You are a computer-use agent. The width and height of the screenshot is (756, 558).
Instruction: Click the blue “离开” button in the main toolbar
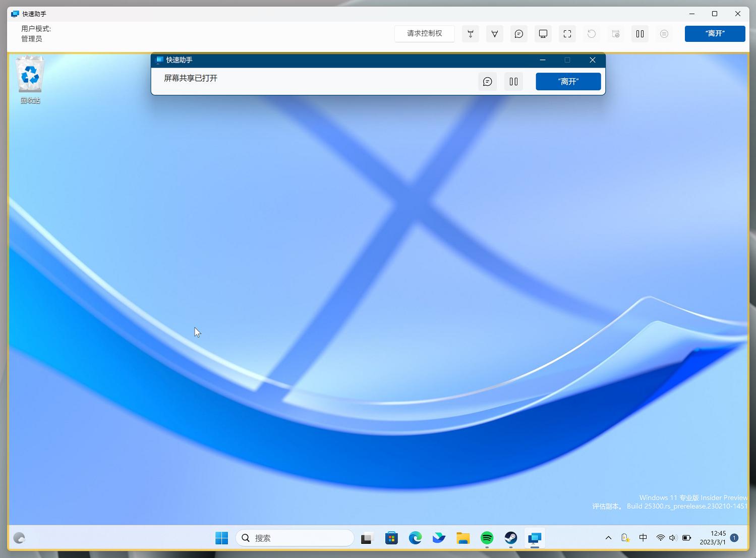tap(715, 34)
